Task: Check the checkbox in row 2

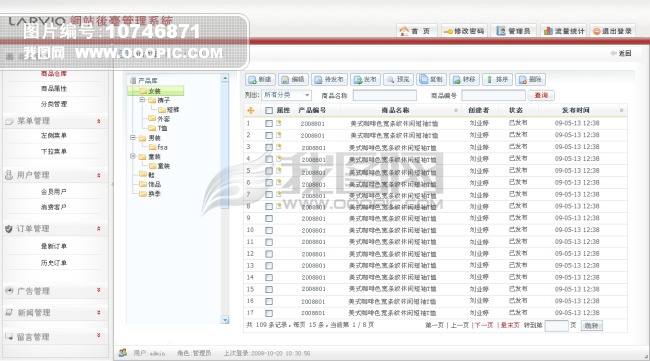Action: coord(269,135)
